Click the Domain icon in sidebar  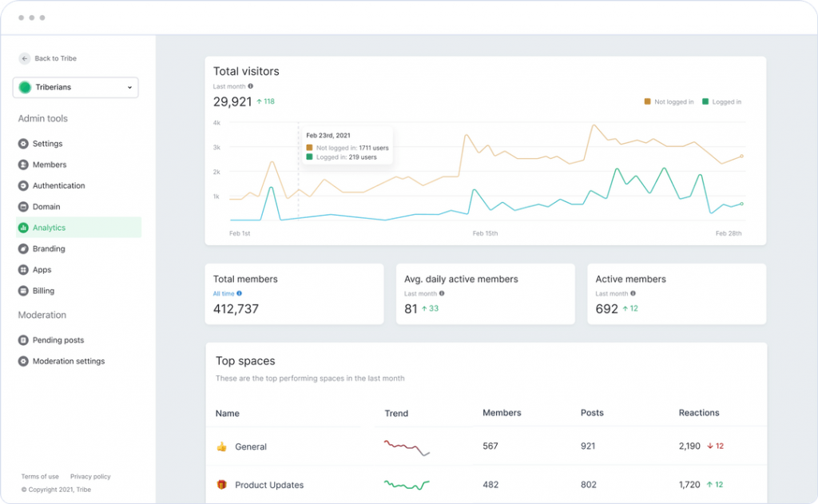pos(24,207)
